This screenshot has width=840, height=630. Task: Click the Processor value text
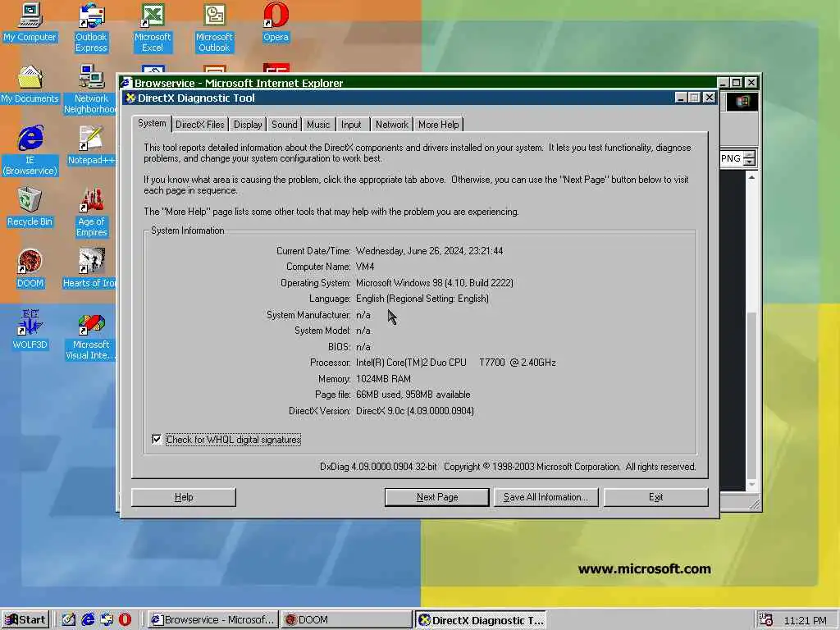click(456, 363)
